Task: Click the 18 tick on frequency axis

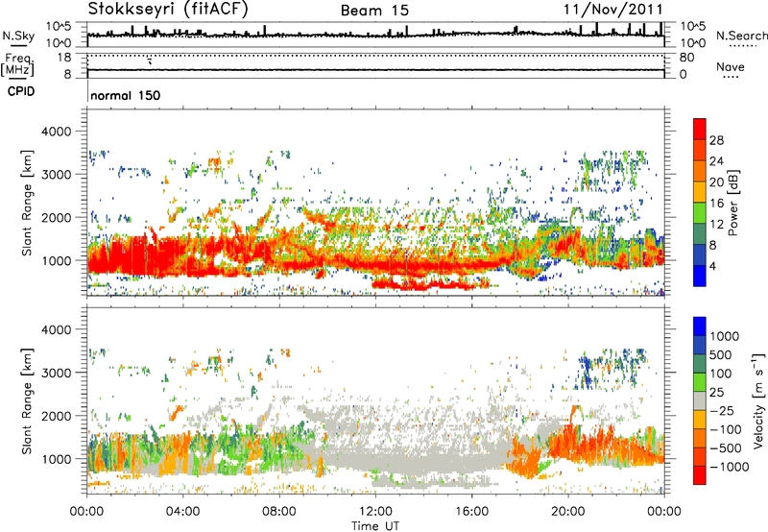Action: (x=64, y=58)
